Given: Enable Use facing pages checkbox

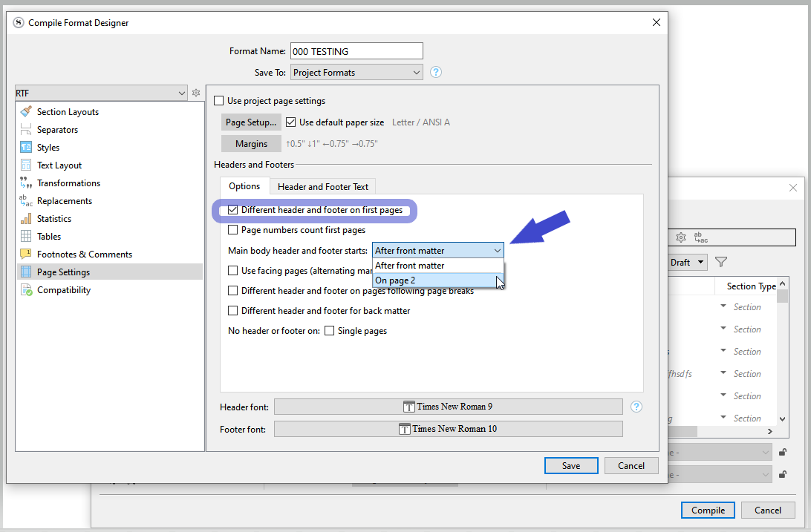Looking at the screenshot, I should [232, 270].
